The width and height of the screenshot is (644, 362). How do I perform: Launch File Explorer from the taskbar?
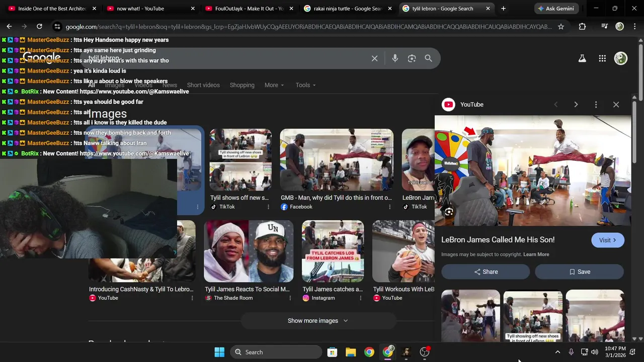click(x=351, y=352)
